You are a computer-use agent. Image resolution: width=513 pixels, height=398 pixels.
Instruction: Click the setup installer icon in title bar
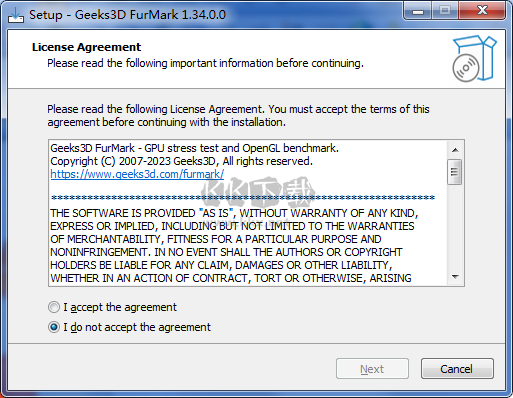(16, 15)
